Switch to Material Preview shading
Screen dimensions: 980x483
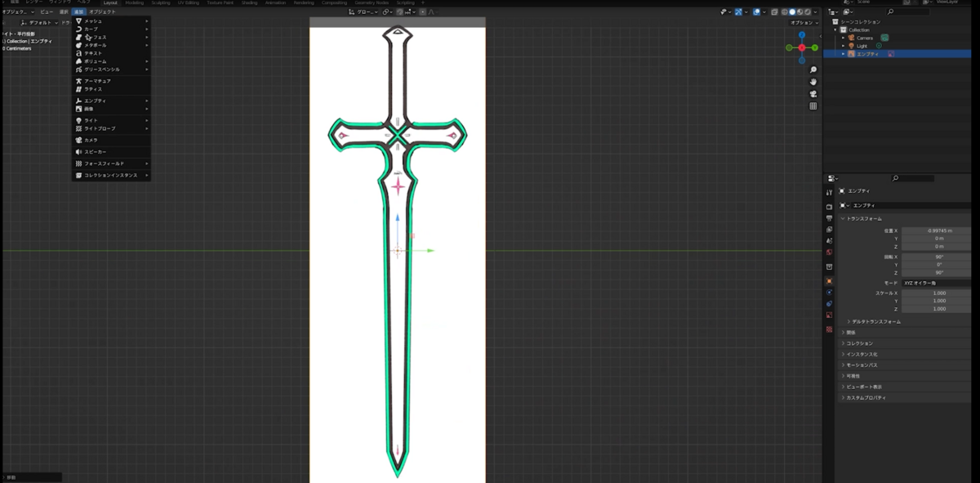[x=800, y=12]
